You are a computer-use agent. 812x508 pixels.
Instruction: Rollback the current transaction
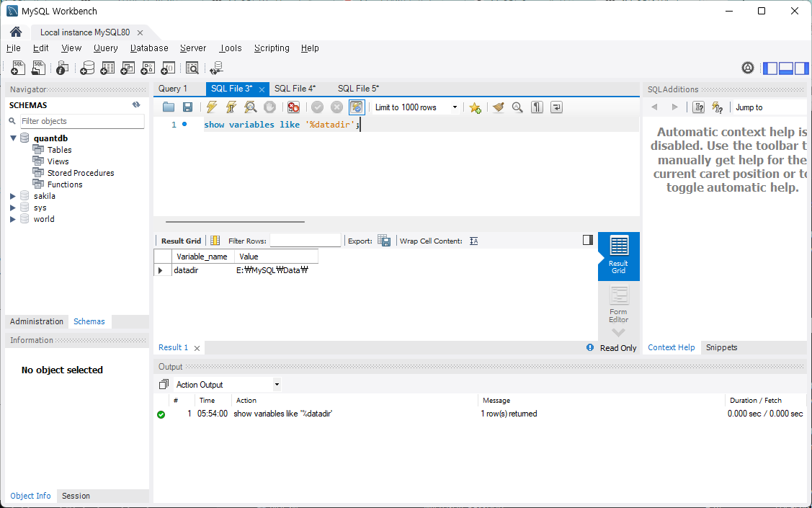(x=336, y=107)
